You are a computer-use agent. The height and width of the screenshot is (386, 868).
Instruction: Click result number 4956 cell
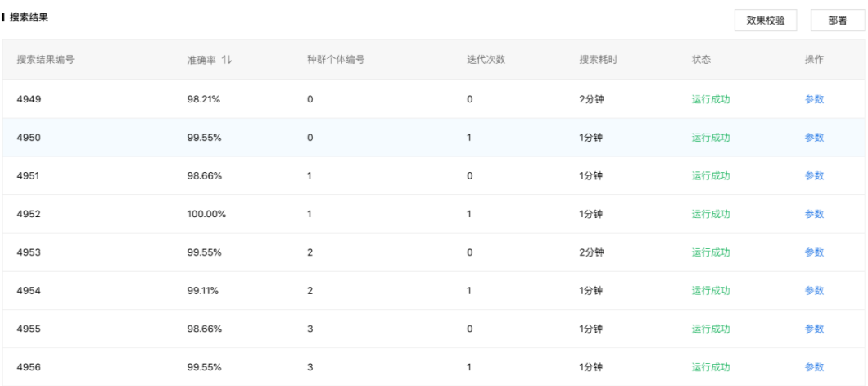pos(29,366)
